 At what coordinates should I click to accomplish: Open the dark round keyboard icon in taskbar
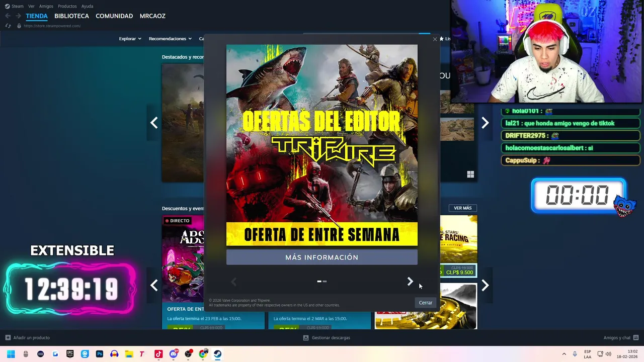click(x=41, y=354)
